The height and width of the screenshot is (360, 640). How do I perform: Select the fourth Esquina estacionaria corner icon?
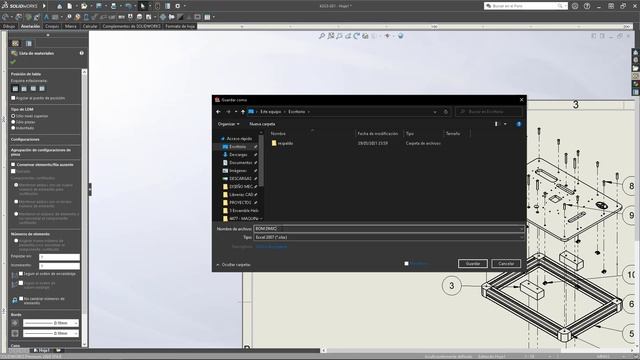pos(42,89)
